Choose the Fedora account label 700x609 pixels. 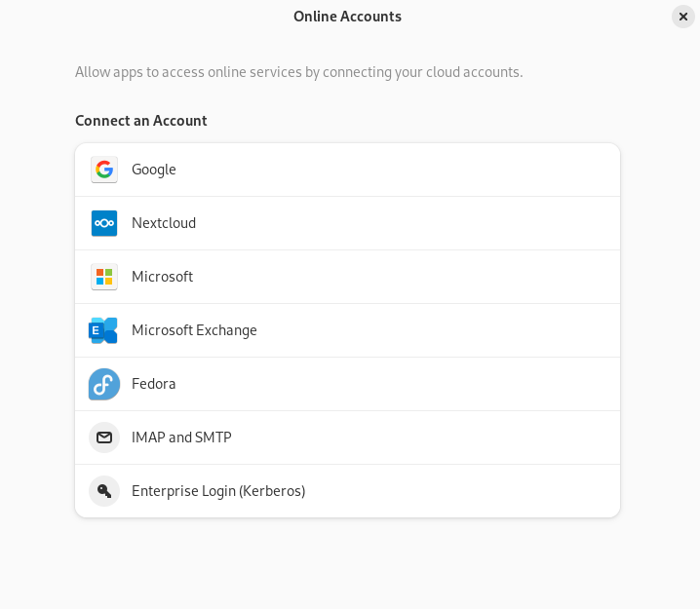pyautogui.click(x=154, y=384)
